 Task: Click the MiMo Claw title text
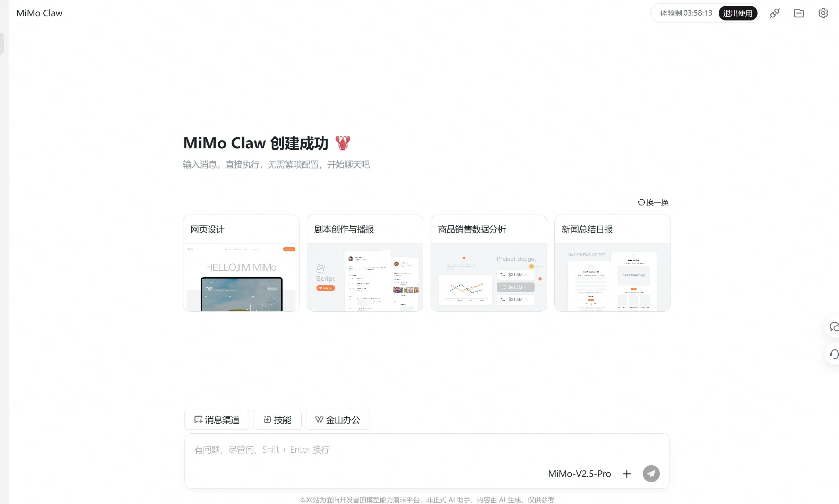tap(39, 13)
